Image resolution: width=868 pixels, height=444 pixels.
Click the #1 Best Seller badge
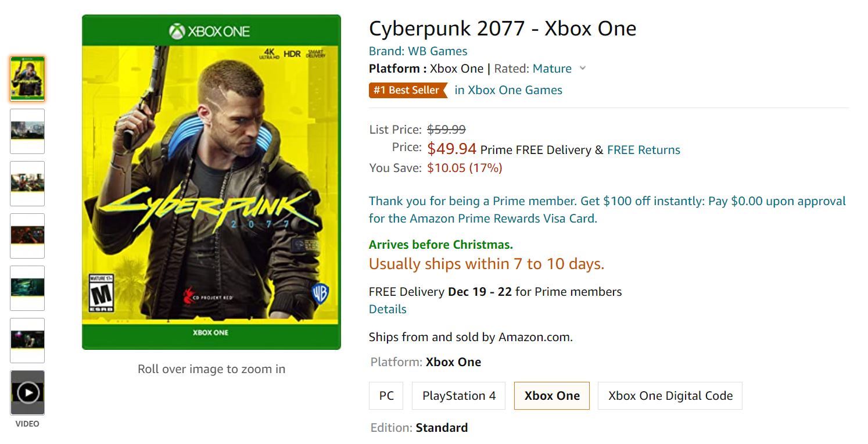click(407, 90)
